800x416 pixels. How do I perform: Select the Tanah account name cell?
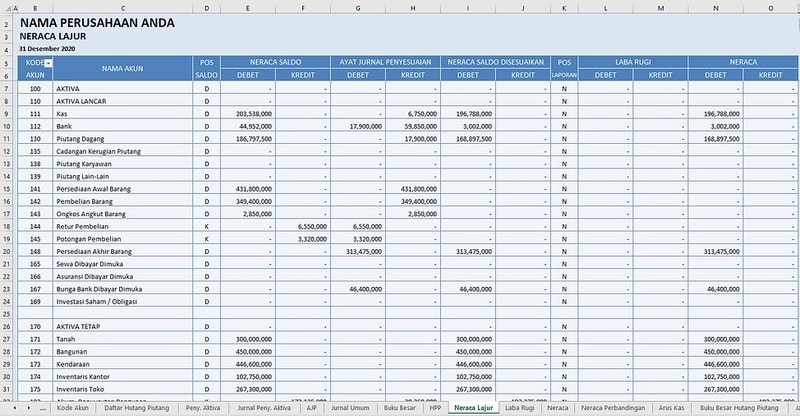[x=67, y=339]
